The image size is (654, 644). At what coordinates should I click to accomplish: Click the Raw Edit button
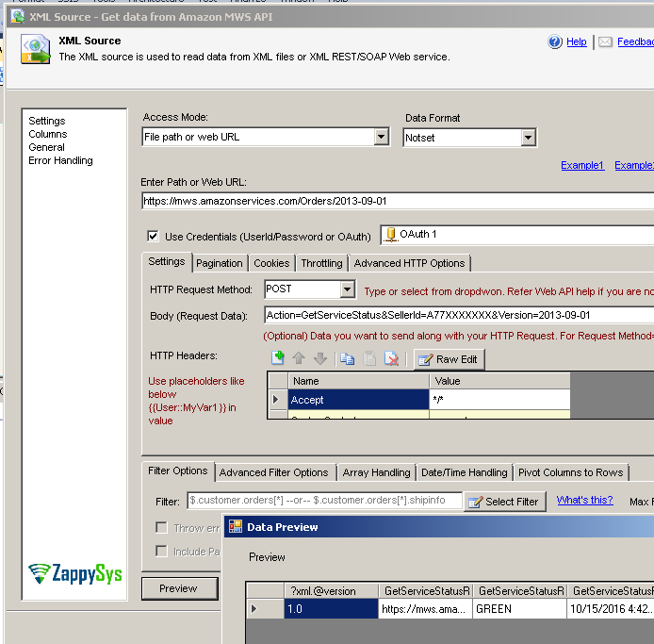(449, 359)
